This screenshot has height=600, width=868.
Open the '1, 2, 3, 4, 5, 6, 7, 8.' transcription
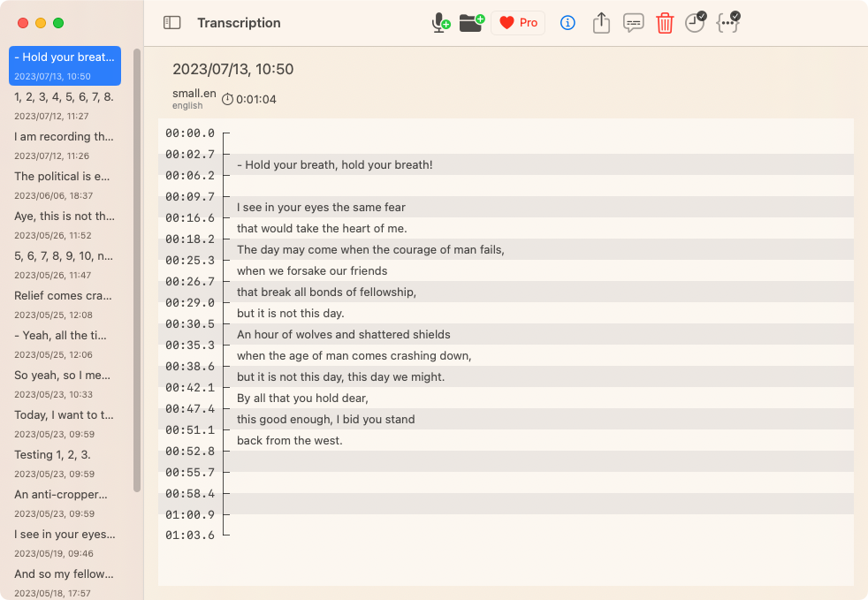click(65, 106)
